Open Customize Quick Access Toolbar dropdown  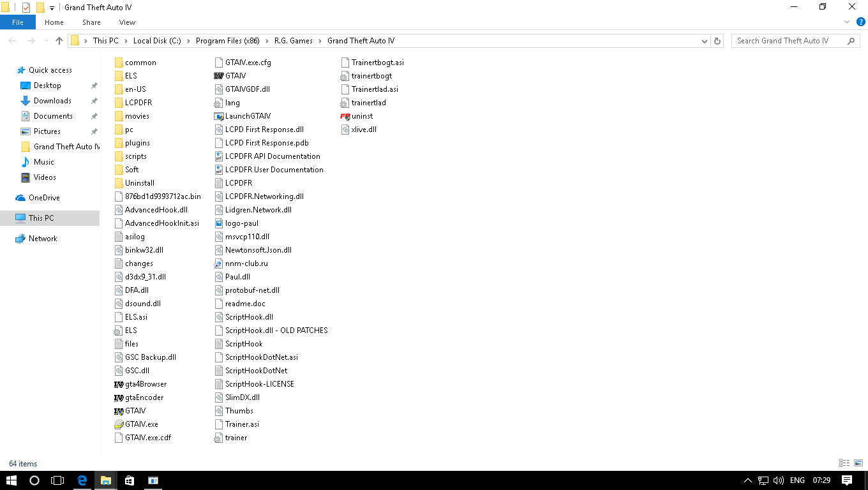[52, 8]
